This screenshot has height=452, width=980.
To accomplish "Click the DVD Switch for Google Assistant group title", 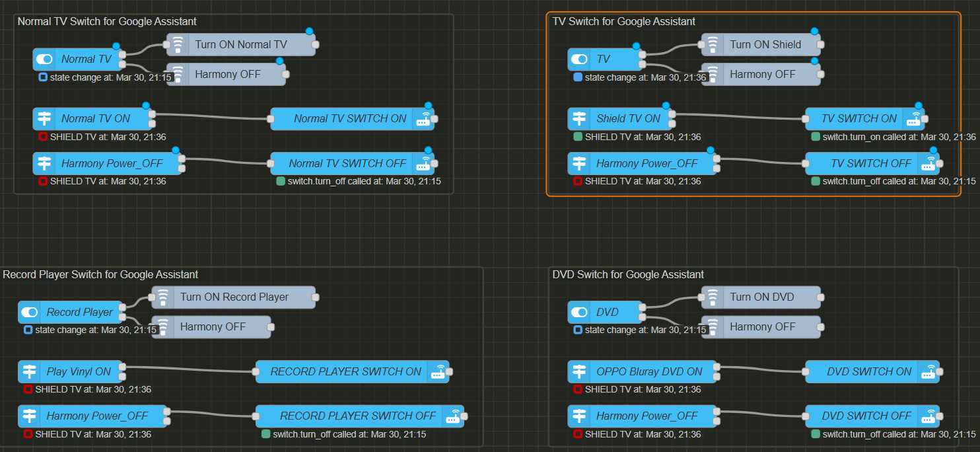I will pyautogui.click(x=628, y=274).
